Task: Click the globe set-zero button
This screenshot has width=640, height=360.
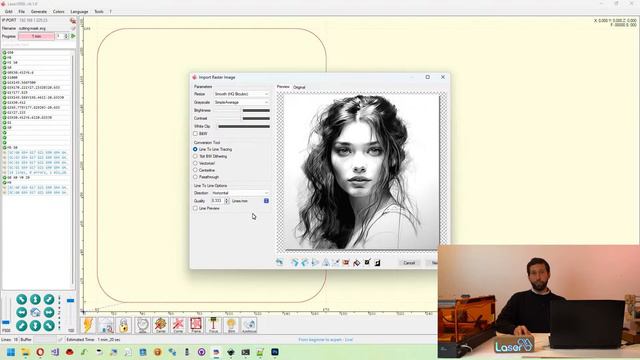Action: [142, 325]
